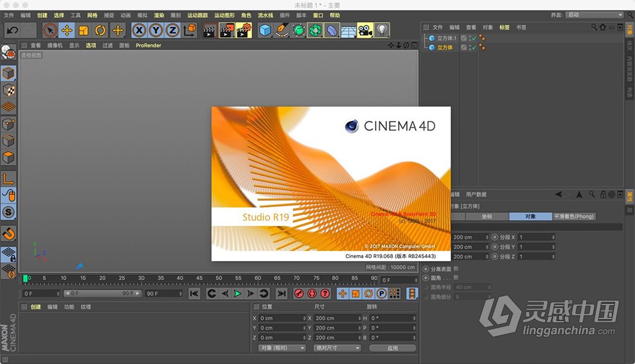Render to Picture Viewer
The width and height of the screenshot is (635, 364).
click(x=226, y=30)
